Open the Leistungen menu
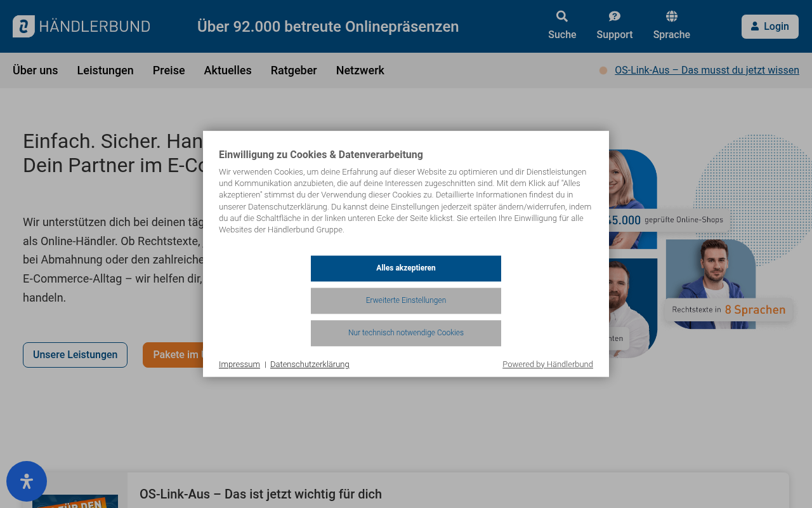812x508 pixels. 105,70
